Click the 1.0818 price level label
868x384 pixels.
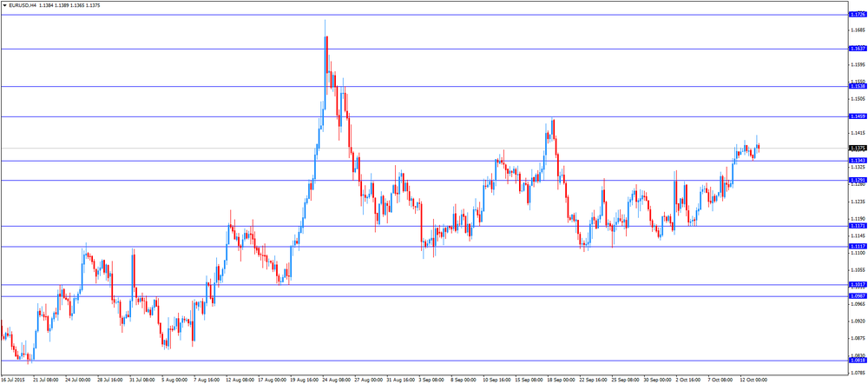(857, 361)
